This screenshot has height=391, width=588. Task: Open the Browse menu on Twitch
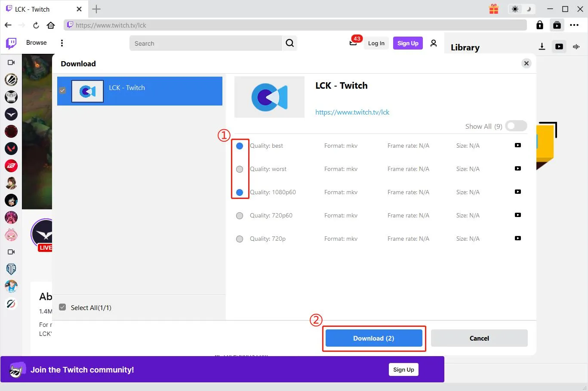(x=36, y=43)
